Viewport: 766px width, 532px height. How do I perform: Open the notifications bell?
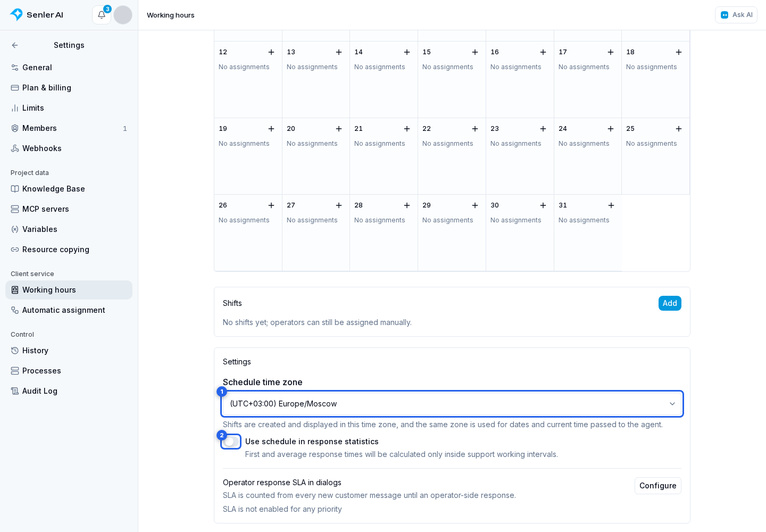(x=102, y=15)
